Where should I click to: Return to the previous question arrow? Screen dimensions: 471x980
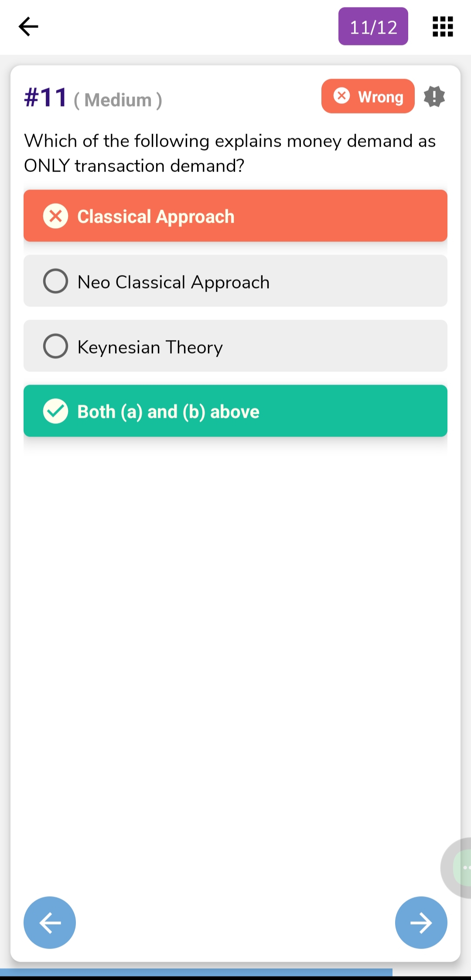pyautogui.click(x=50, y=922)
